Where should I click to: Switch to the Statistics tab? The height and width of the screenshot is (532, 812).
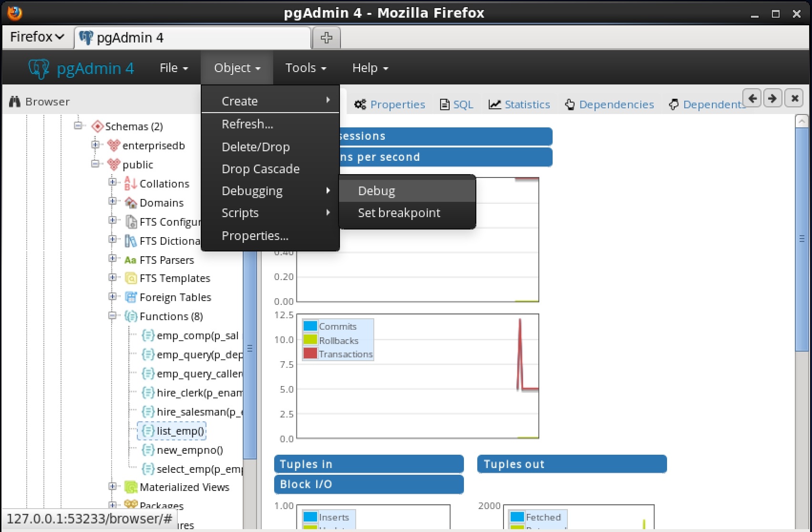pos(520,104)
